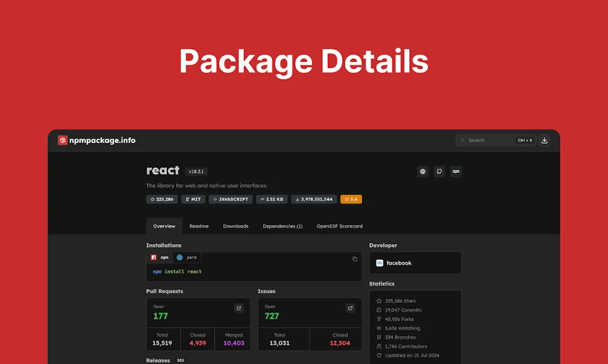
Task: Open the OpenSSF Scorecard tab
Action: (x=340, y=226)
